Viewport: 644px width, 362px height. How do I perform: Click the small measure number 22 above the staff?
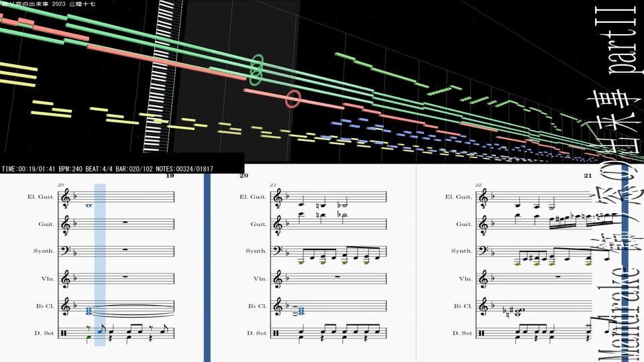(478, 185)
